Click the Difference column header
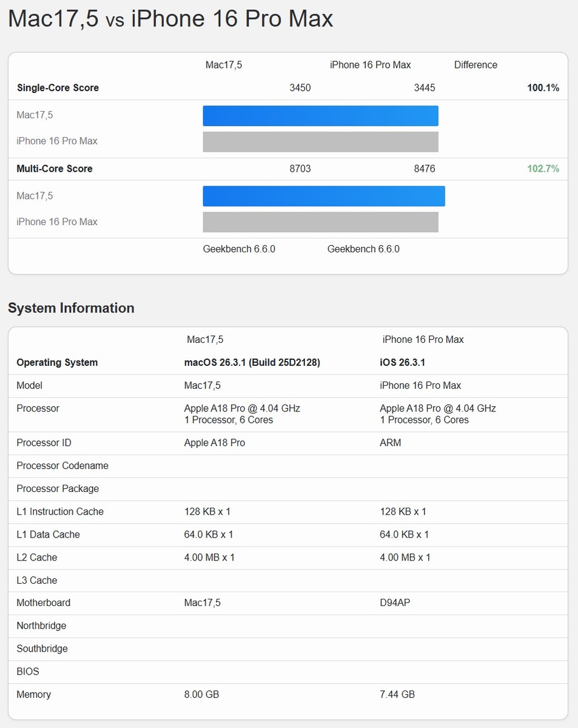Viewport: 578px width, 728px height. [475, 64]
